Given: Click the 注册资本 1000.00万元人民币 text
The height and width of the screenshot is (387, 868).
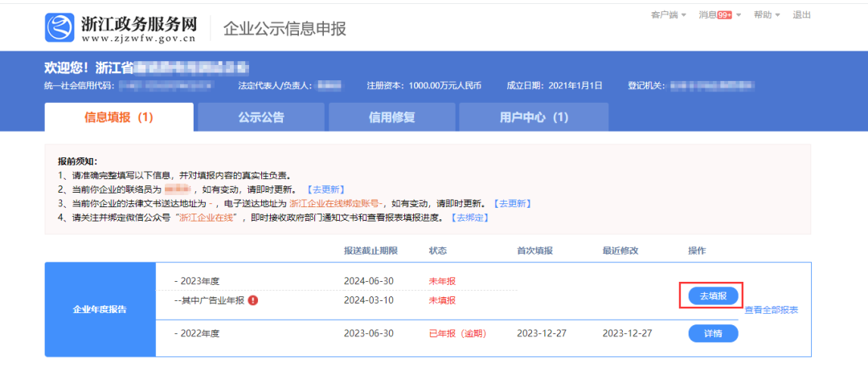Looking at the screenshot, I should [x=424, y=86].
